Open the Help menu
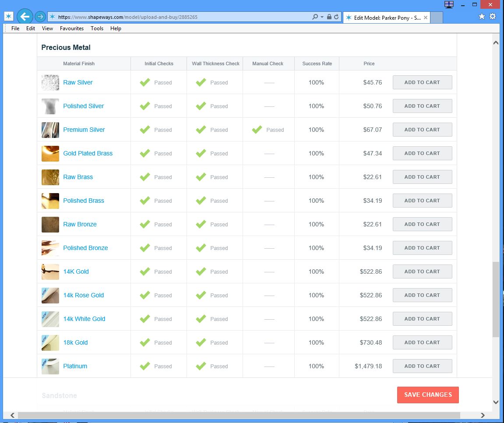This screenshot has width=504, height=423. (116, 28)
